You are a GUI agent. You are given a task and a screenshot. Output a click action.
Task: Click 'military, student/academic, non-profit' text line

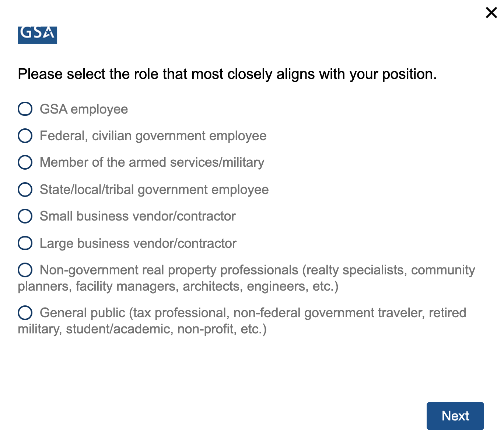click(142, 329)
